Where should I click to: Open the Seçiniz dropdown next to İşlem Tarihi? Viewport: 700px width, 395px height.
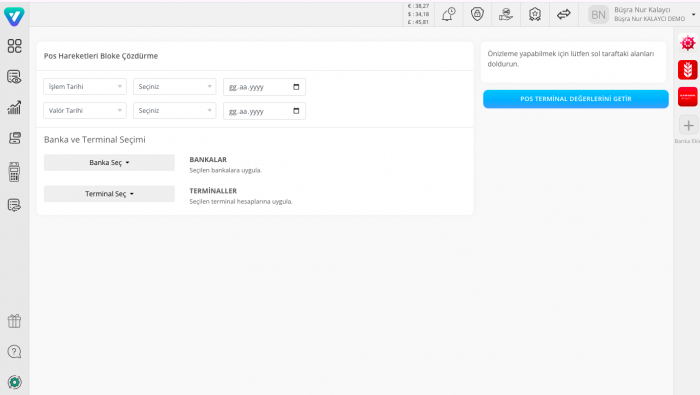[x=175, y=87]
